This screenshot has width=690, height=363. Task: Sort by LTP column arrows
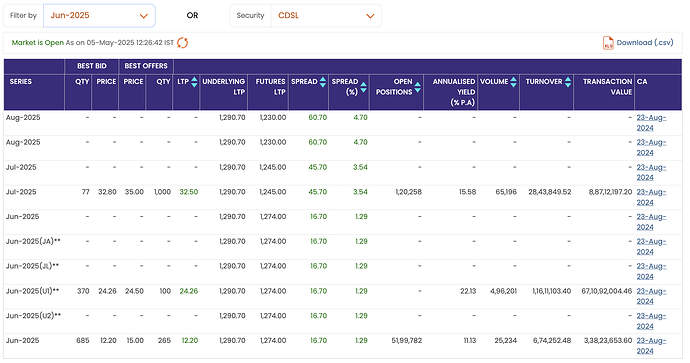click(194, 82)
